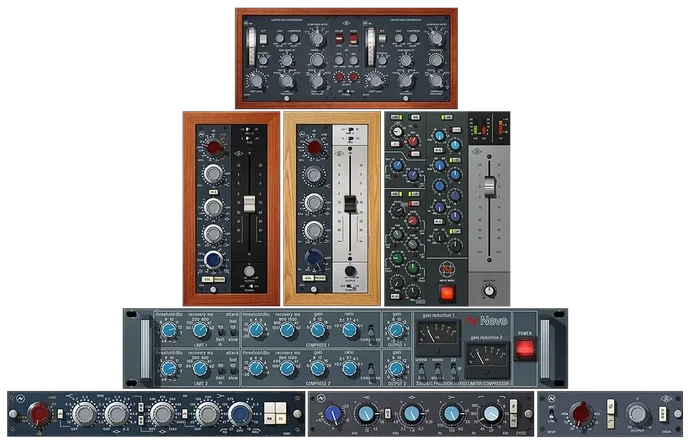This screenshot has height=444, width=691.
Task: Move the fader on dark-wood 1073
Action: point(249,204)
